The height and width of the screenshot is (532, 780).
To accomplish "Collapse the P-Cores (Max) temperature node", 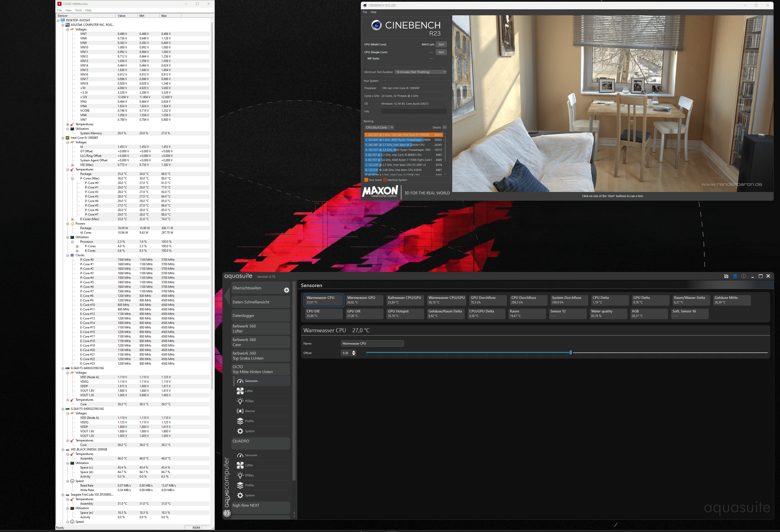I will pyautogui.click(x=72, y=179).
